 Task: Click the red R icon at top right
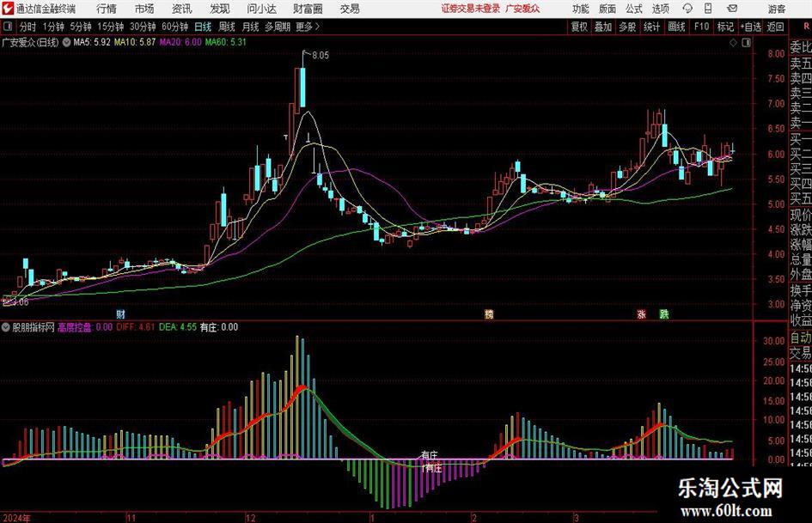coord(806,26)
